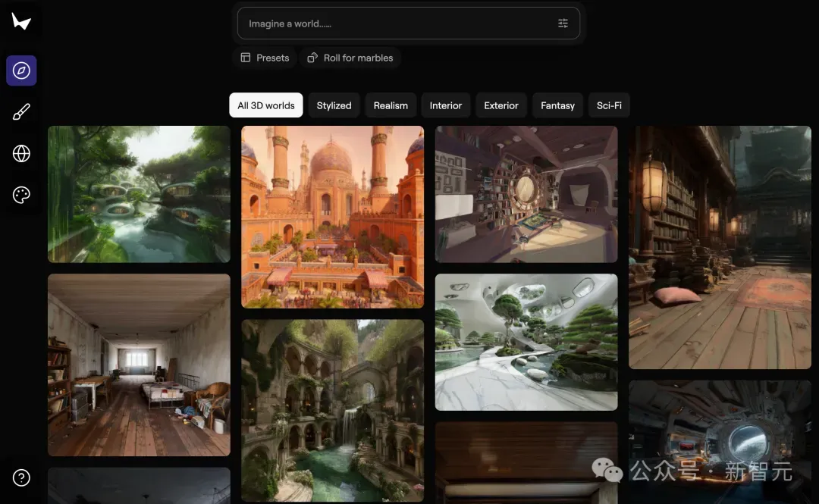The image size is (819, 504).
Task: Open the settings sliders icon in prompt box
Action: (563, 23)
